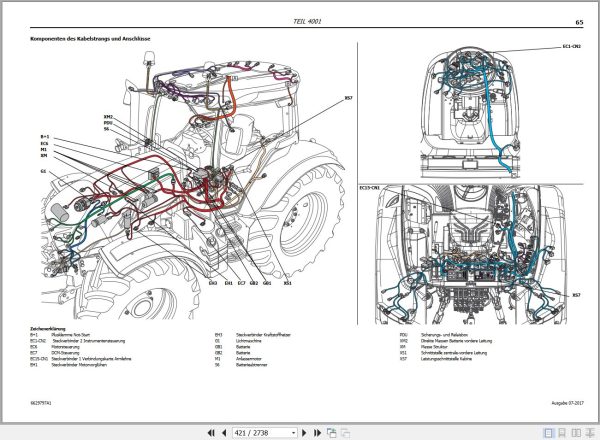Viewport: 600px width, 440px height.
Task: Click the XS1 label below the tractor
Action: click(287, 283)
